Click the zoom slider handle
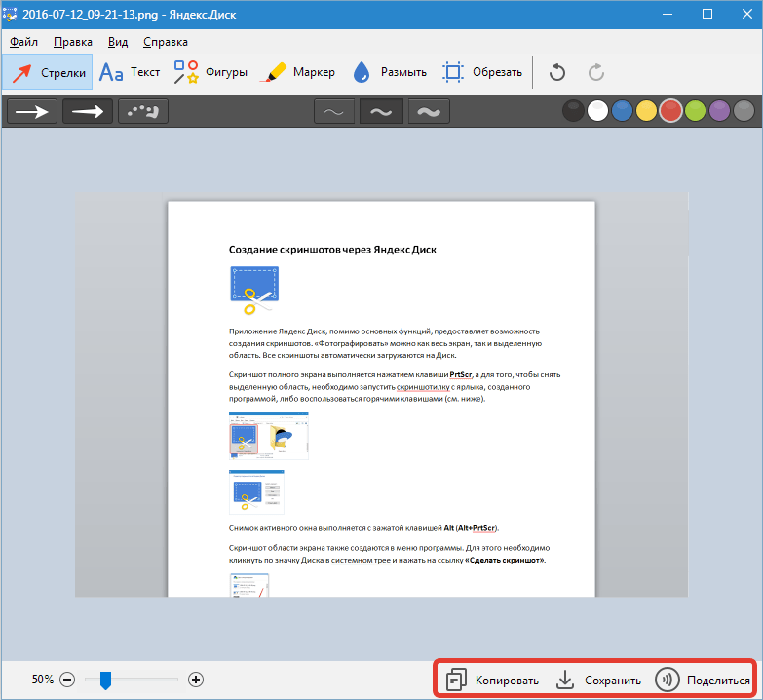Viewport: 763px width, 700px height. pos(105,681)
